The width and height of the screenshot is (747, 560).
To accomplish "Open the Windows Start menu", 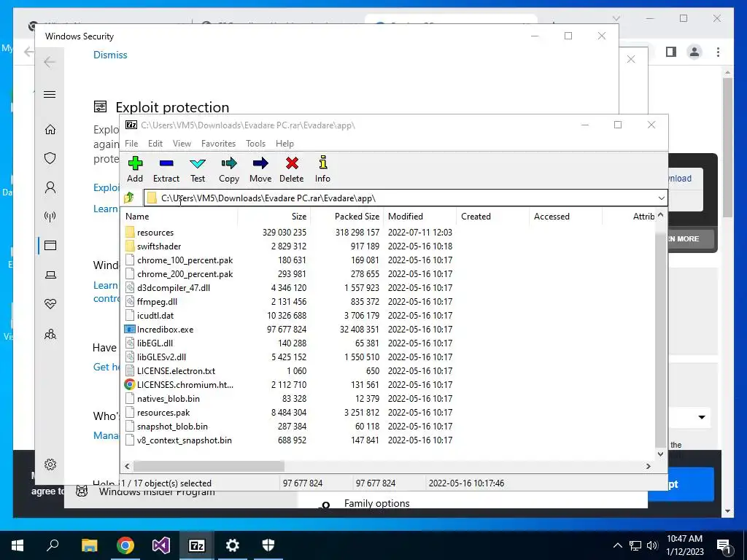I will click(x=18, y=545).
